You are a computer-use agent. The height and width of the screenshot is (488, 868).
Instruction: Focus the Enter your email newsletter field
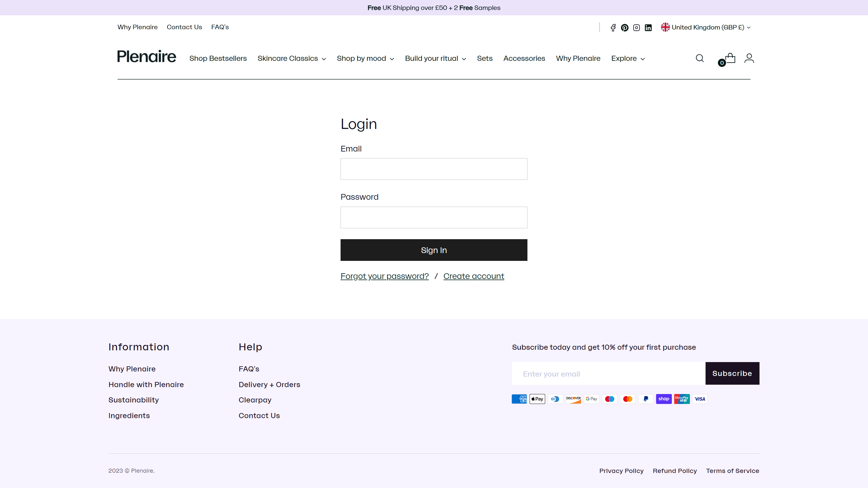(609, 374)
